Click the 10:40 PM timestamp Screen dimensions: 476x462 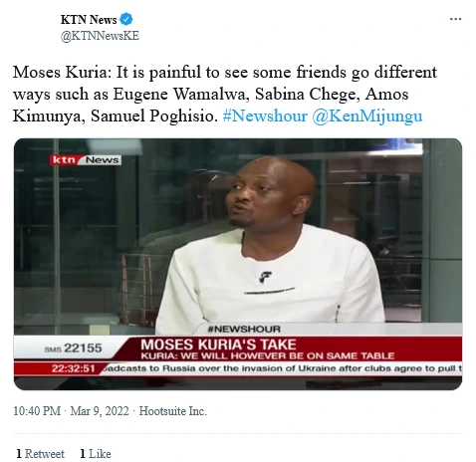(37, 411)
